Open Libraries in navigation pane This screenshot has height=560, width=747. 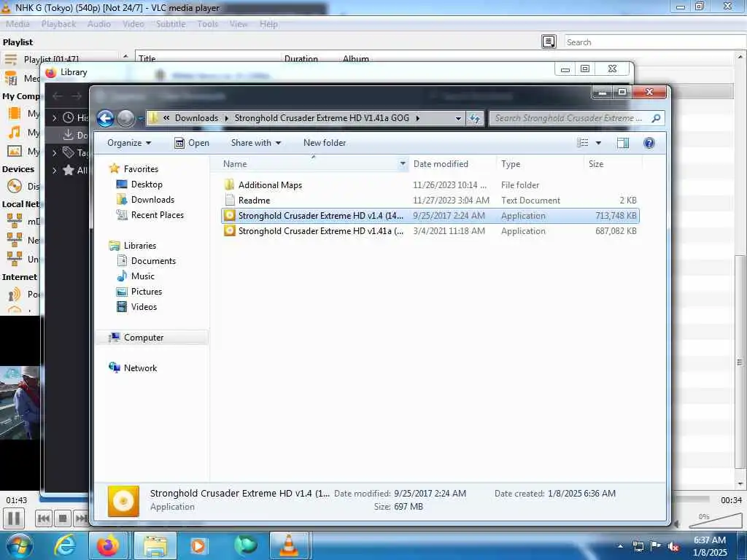(139, 246)
